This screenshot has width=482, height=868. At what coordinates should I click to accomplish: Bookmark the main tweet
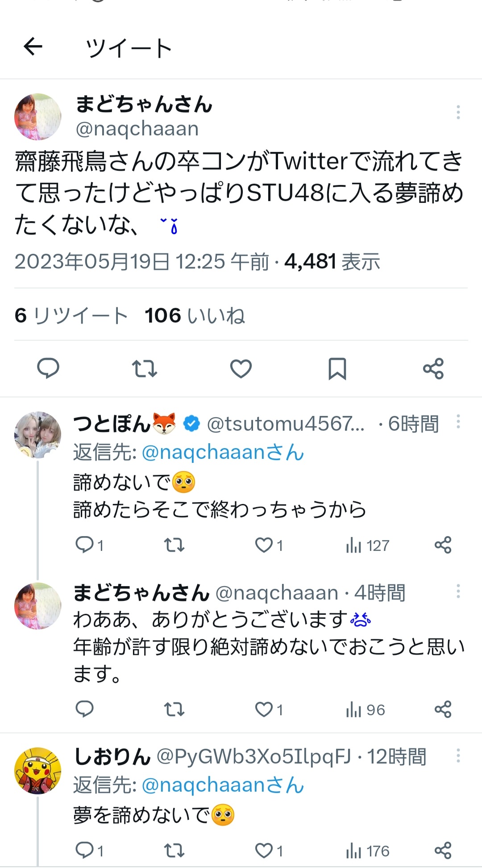tap(337, 369)
